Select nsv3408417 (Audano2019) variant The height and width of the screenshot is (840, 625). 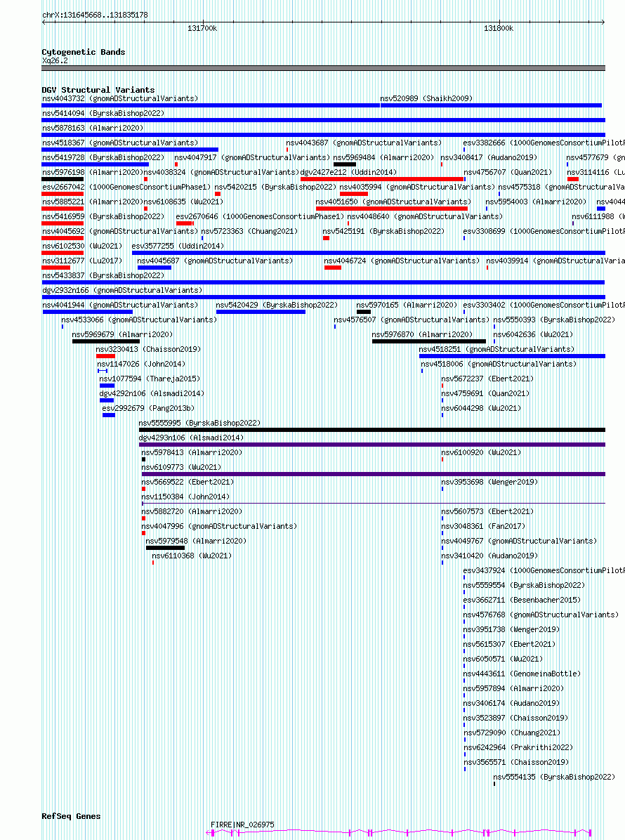click(x=489, y=157)
